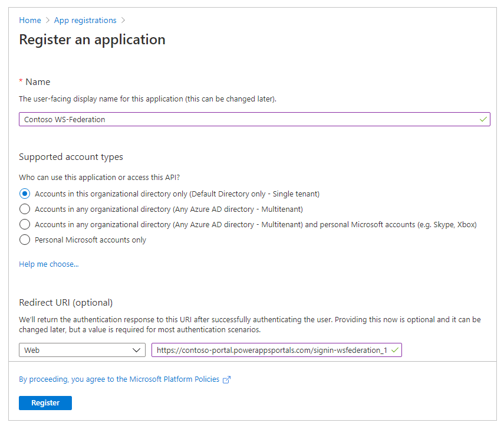This screenshot has height=429, width=504.
Task: Click the required field asterisk beside Name
Action: click(22, 81)
